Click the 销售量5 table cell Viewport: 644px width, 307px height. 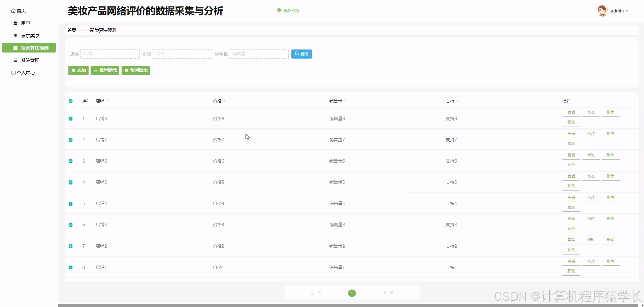(x=337, y=182)
